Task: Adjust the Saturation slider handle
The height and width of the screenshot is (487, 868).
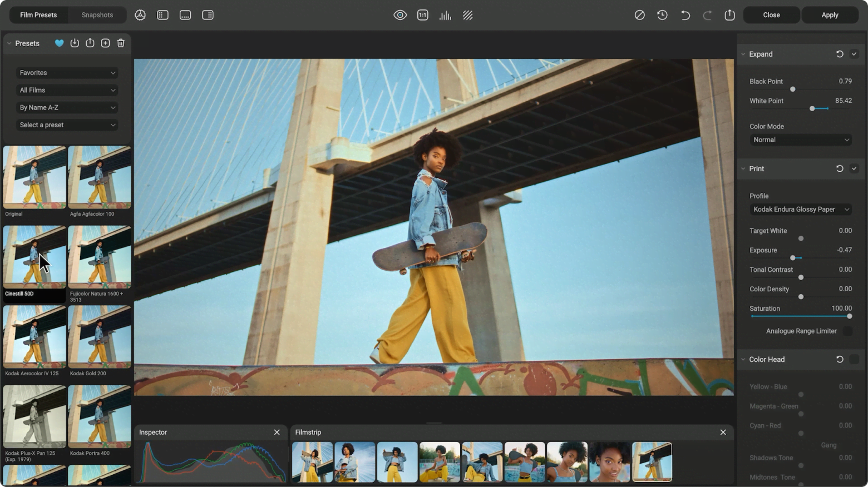Action: (x=850, y=316)
